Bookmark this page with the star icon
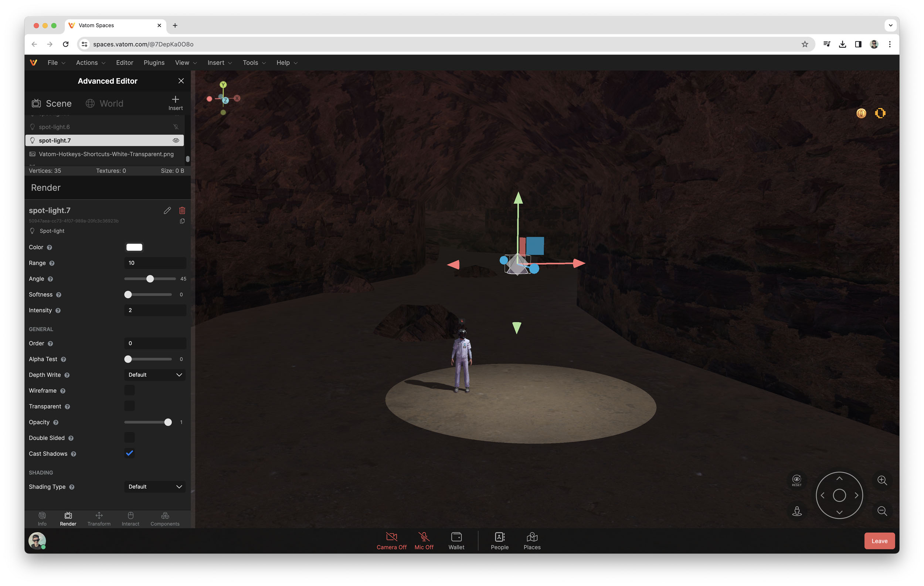The height and width of the screenshot is (586, 924). 805,44
